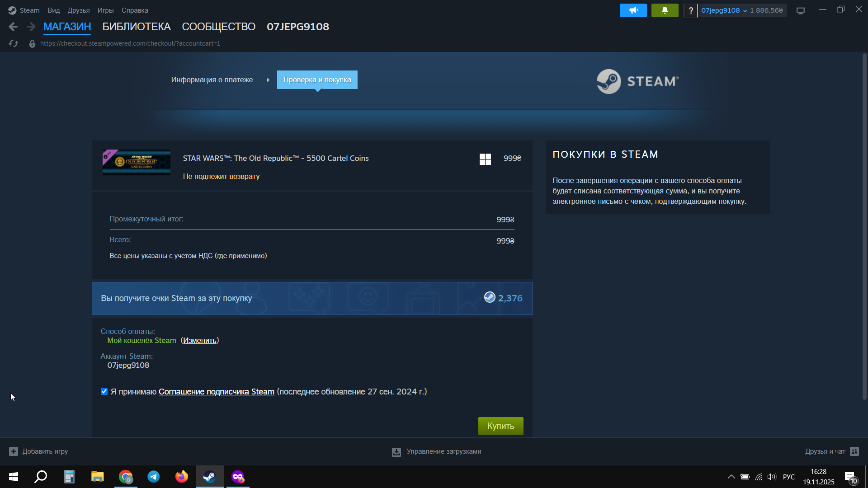The height and width of the screenshot is (488, 868).
Task: Click the Cartel Coins product thumbnail
Action: pos(137,162)
